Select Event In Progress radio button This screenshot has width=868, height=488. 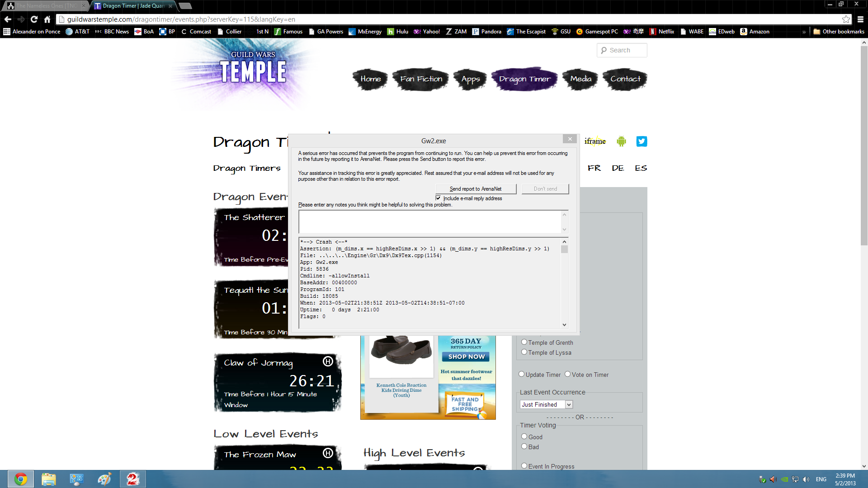pos(524,466)
